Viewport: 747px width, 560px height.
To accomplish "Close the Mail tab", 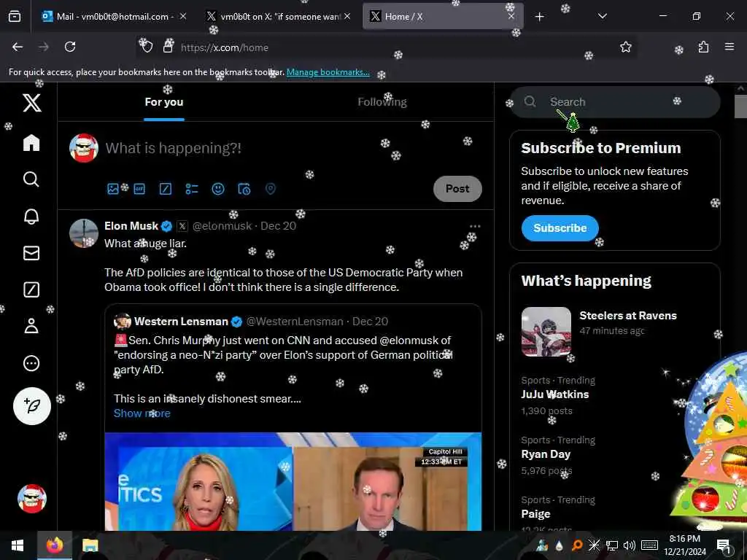I will click(x=183, y=16).
